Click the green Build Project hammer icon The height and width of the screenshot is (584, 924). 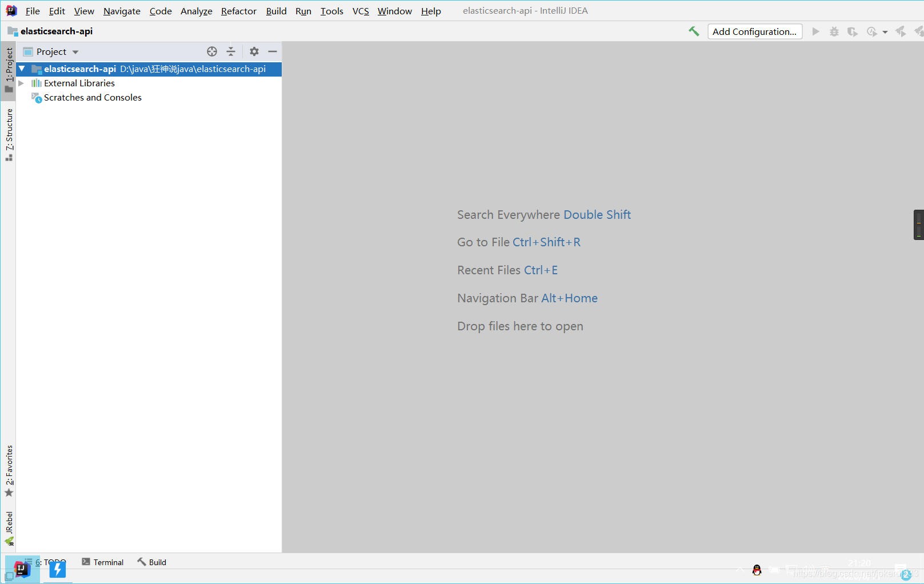(694, 31)
